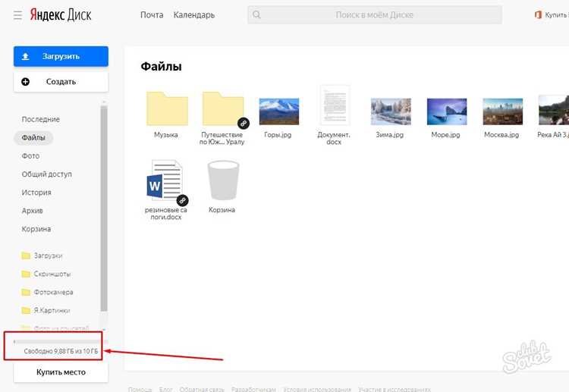
Task: Click link badge on Путешествие folder
Action: 244,124
